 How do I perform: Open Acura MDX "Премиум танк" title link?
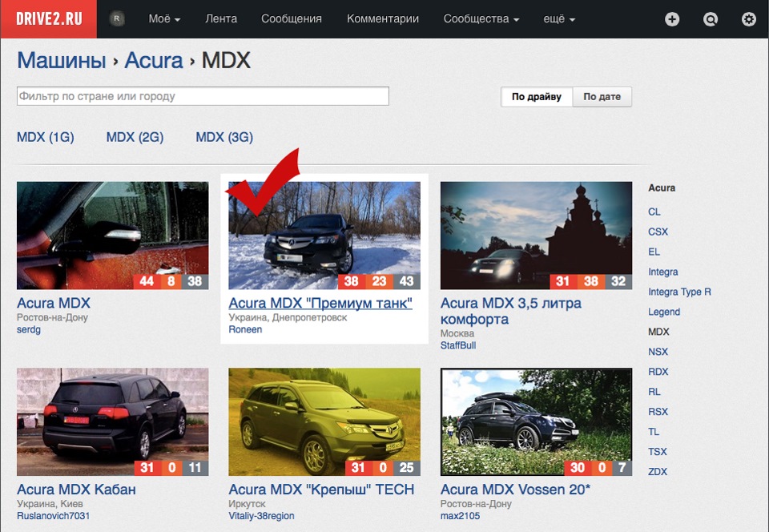320,303
